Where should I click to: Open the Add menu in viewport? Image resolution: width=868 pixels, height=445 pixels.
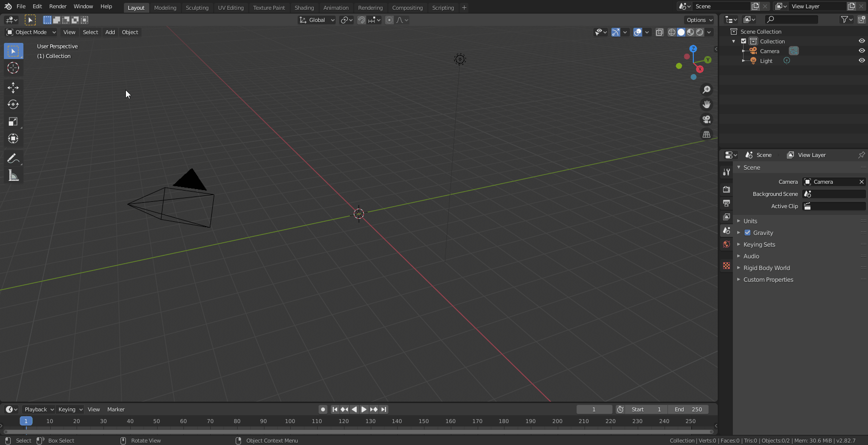(110, 32)
